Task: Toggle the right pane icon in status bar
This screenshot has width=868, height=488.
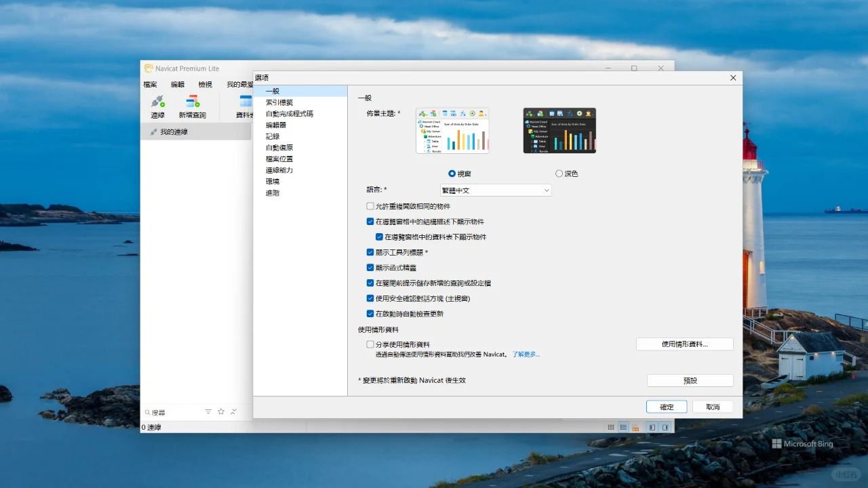Action: point(665,427)
